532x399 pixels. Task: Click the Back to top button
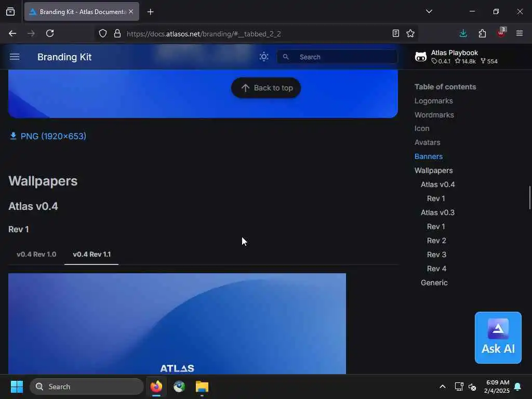coord(265,88)
